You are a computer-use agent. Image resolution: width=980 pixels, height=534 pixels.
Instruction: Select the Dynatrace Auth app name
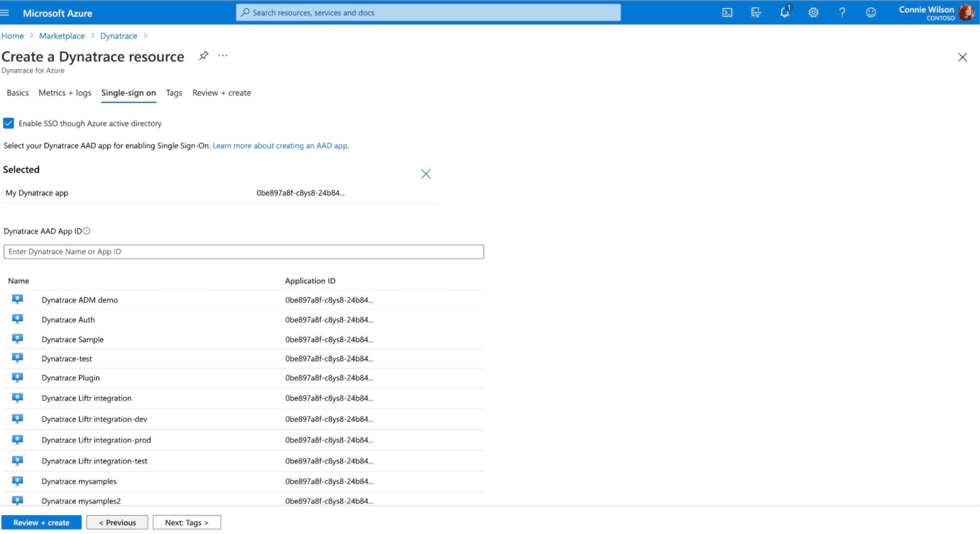[x=68, y=319]
